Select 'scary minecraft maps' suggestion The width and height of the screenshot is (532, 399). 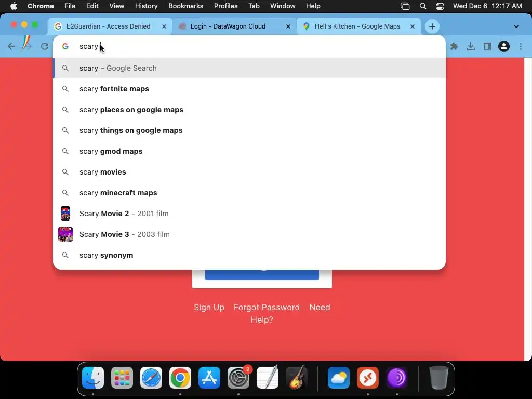pos(249,193)
